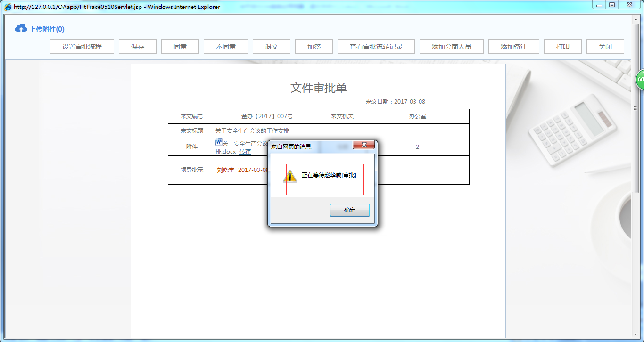Click the 来文机关 label cell
The height and width of the screenshot is (342, 644).
coord(342,116)
